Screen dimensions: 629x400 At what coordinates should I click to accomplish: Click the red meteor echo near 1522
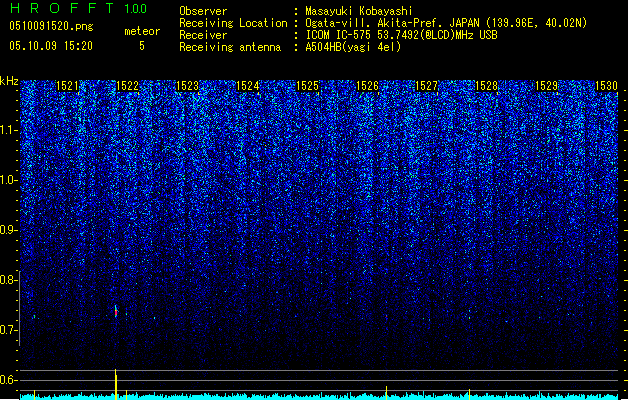[x=116, y=312]
